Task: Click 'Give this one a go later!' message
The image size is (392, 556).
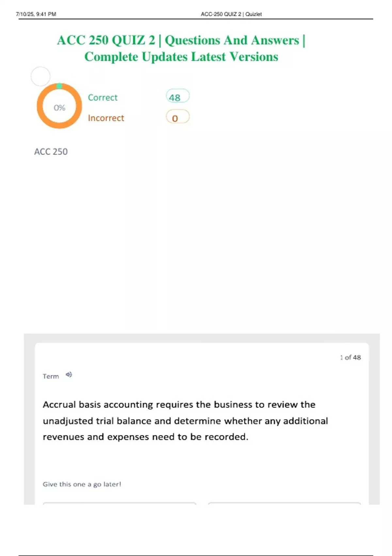Action: [x=82, y=484]
